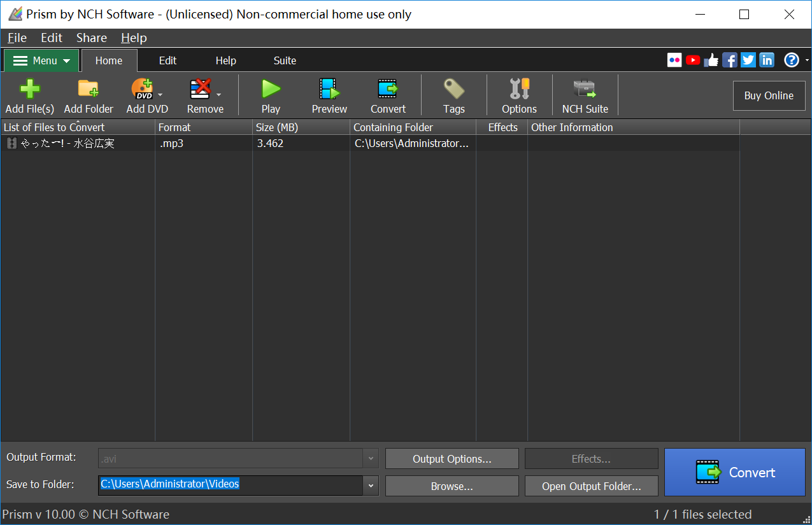Switch to the Suite tab

coord(285,60)
